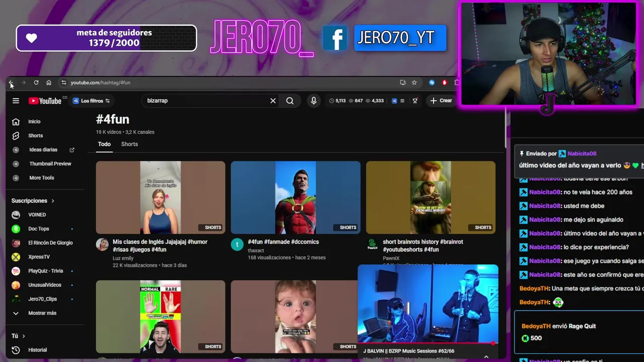Click Mis clases de Inglés video title
This screenshot has height=362, width=644.
point(160,246)
